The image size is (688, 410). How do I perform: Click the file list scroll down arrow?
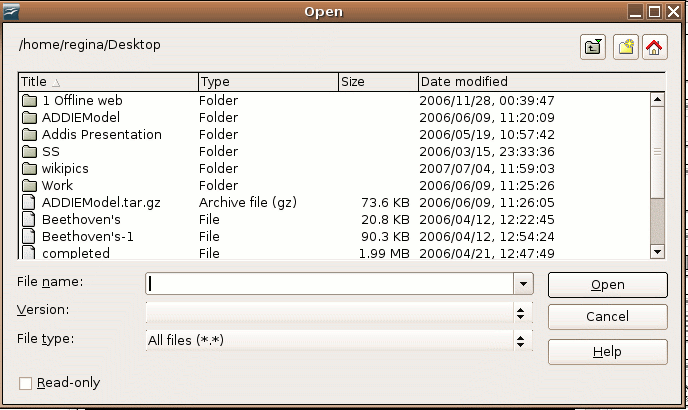(x=657, y=252)
